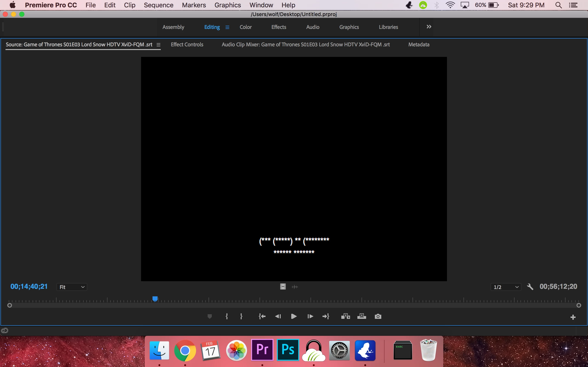This screenshot has height=367, width=588.
Task: Step back one frame
Action: pos(278,316)
